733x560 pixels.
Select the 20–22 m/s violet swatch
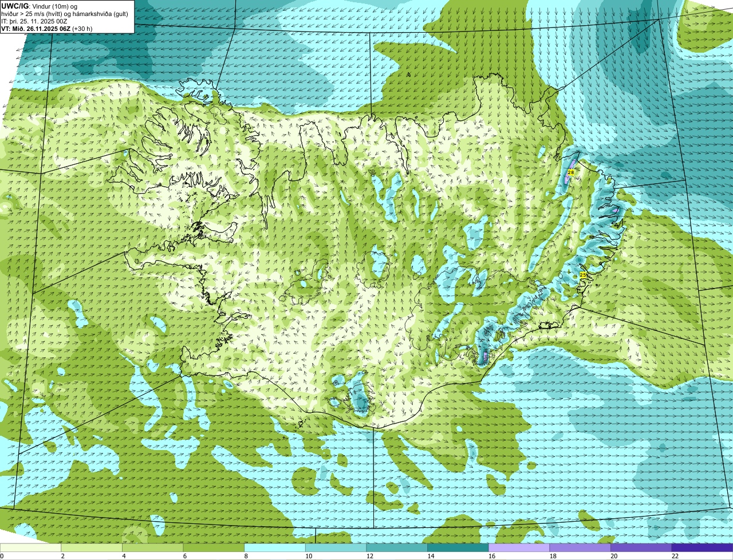[x=641, y=547]
